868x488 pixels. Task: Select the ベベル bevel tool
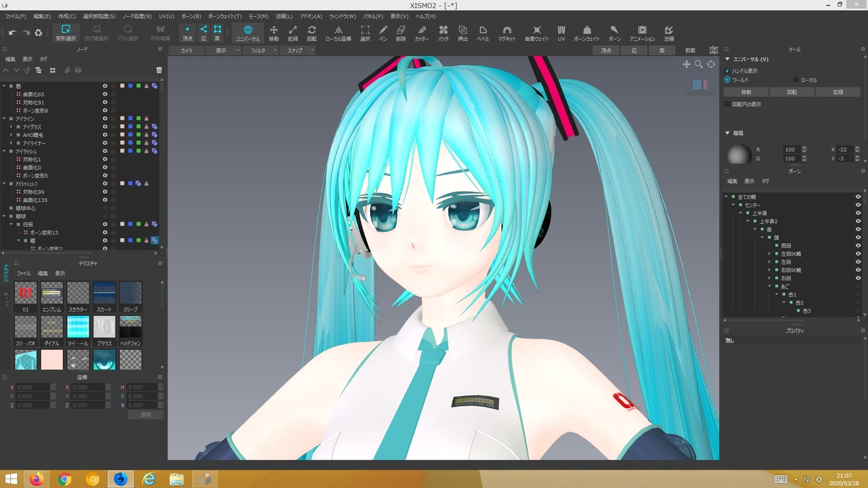483,33
